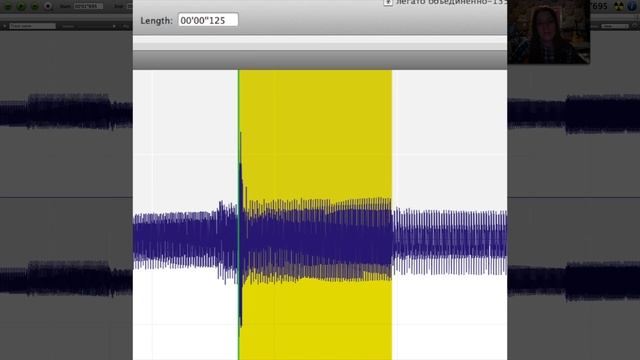Click the round record button in background toolbar

(48, 6)
